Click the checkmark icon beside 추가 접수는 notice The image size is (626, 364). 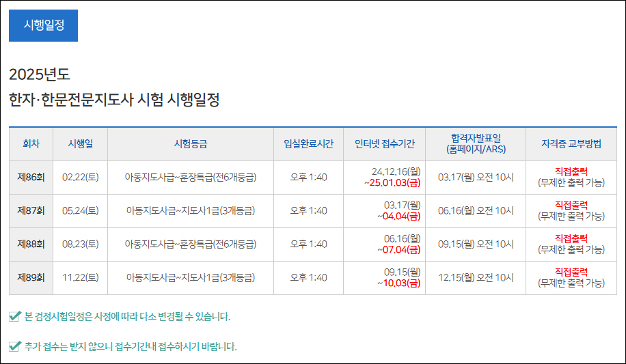click(15, 346)
